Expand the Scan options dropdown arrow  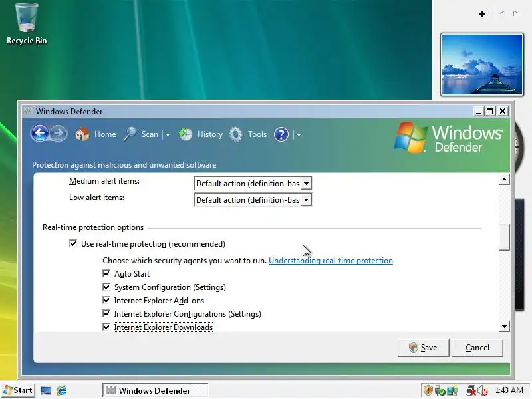click(x=168, y=135)
